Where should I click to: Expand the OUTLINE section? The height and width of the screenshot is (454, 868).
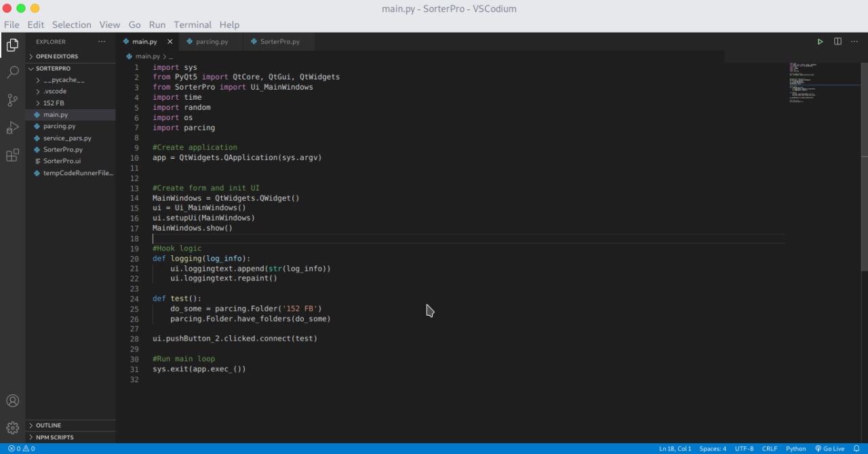48,425
